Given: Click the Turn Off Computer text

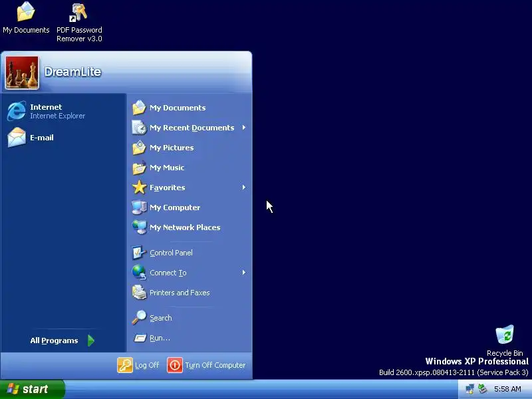Looking at the screenshot, I should point(215,365).
